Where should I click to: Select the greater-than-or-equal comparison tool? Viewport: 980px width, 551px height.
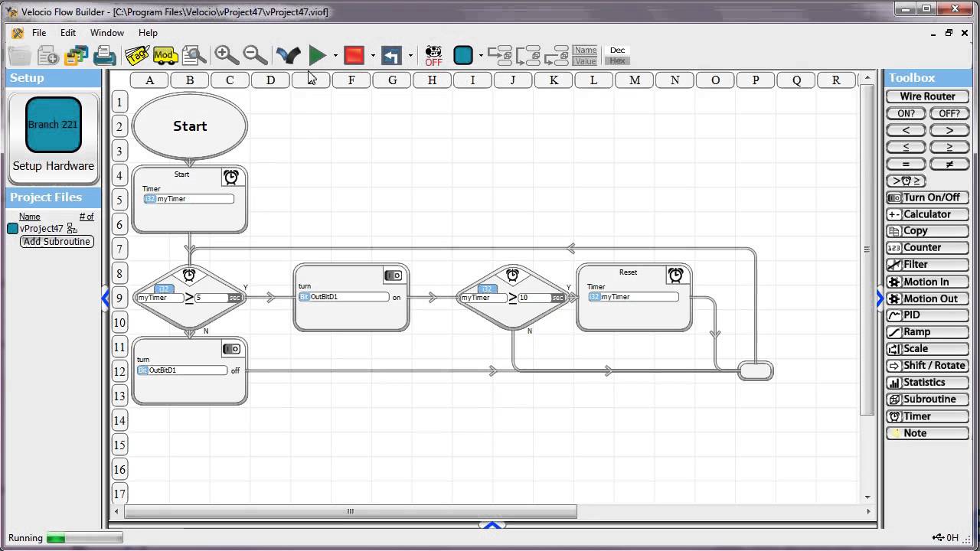(949, 147)
